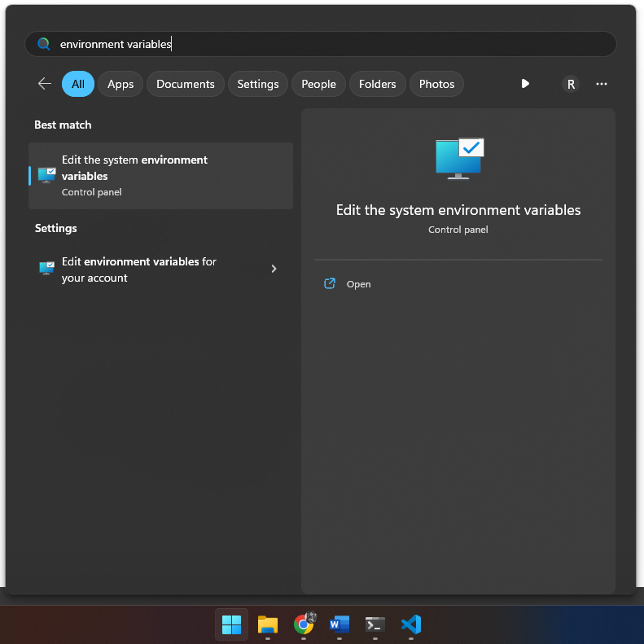Click the best match monitor icon
The height and width of the screenshot is (644, 644).
47,175
